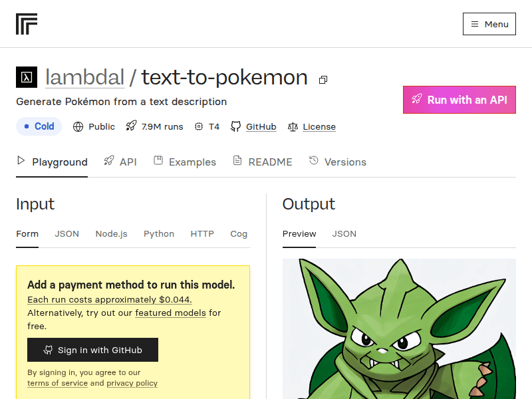Screen dimensions: 532x399
Task: Select the HTTP input tab
Action: pos(202,234)
